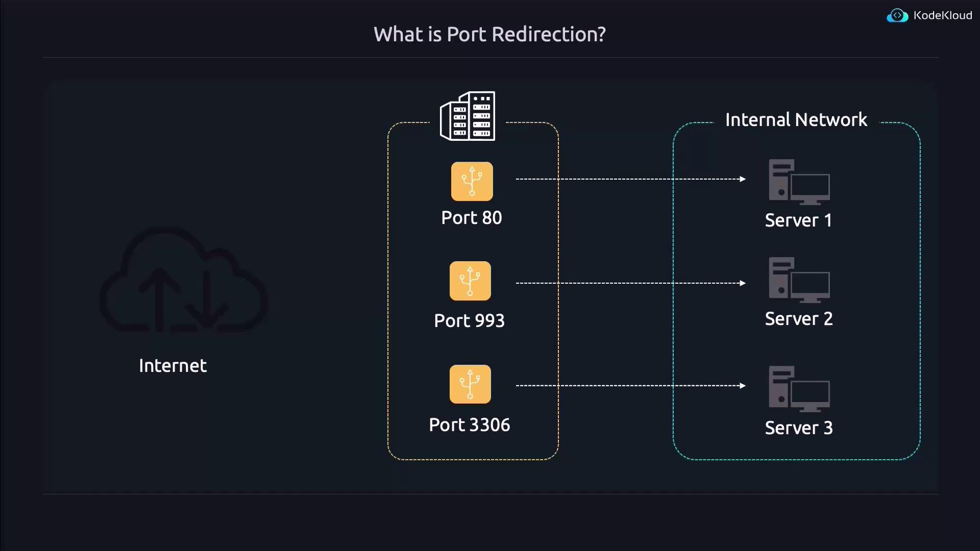Click the 'Port 3306' text
Screen dimensions: 980x551
point(470,425)
